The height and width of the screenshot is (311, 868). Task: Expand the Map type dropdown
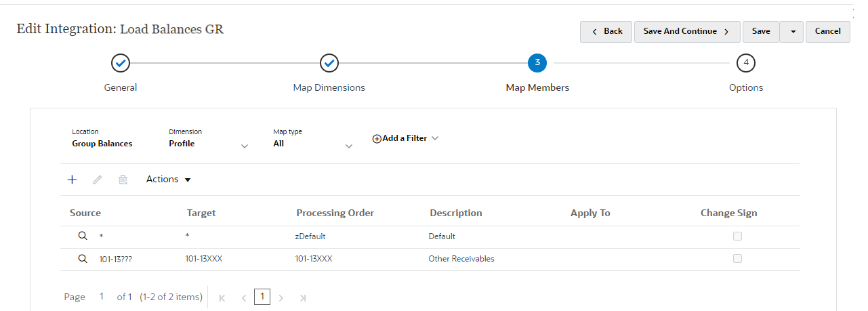coord(349,146)
